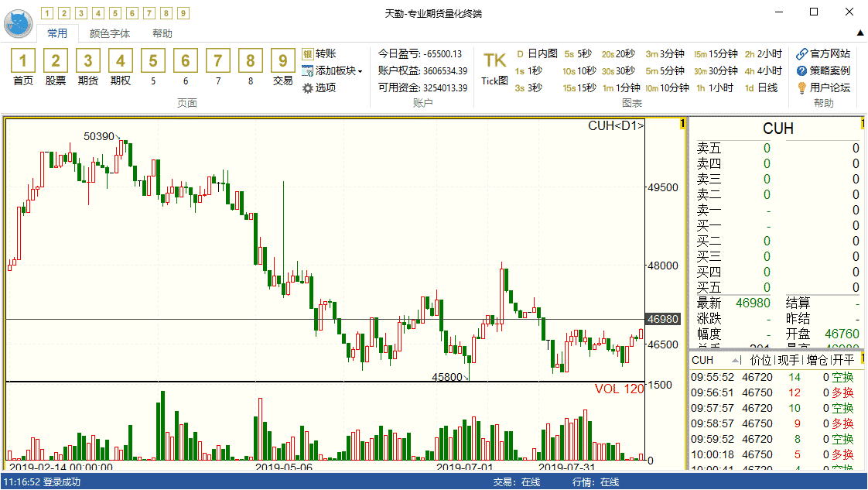The image size is (868, 490).
Task: Click the 转账 transfer icon
Action: pos(319,53)
